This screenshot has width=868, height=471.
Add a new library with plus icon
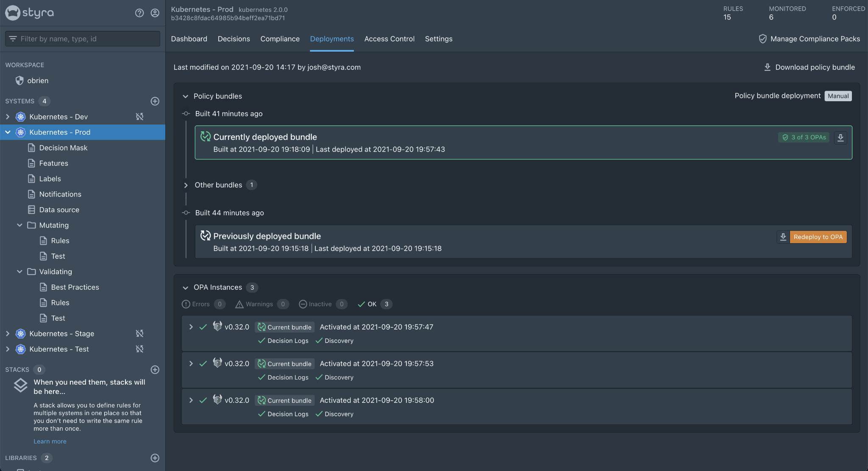pos(155,458)
